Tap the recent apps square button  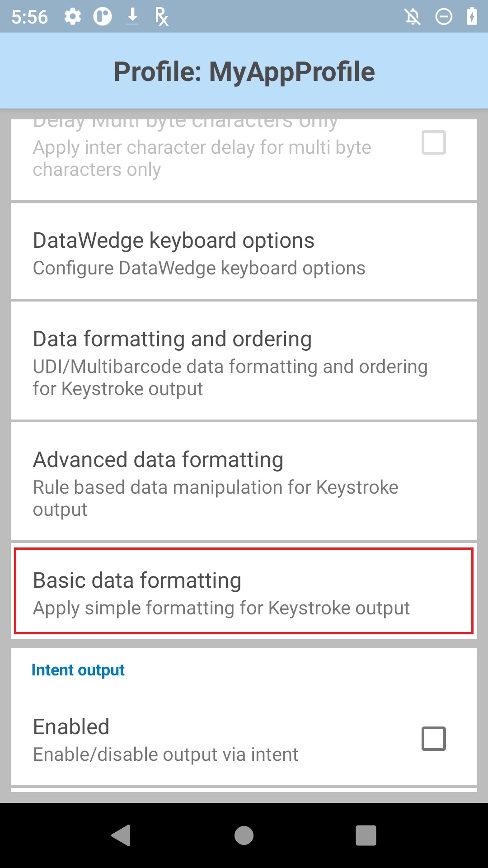coord(366,835)
